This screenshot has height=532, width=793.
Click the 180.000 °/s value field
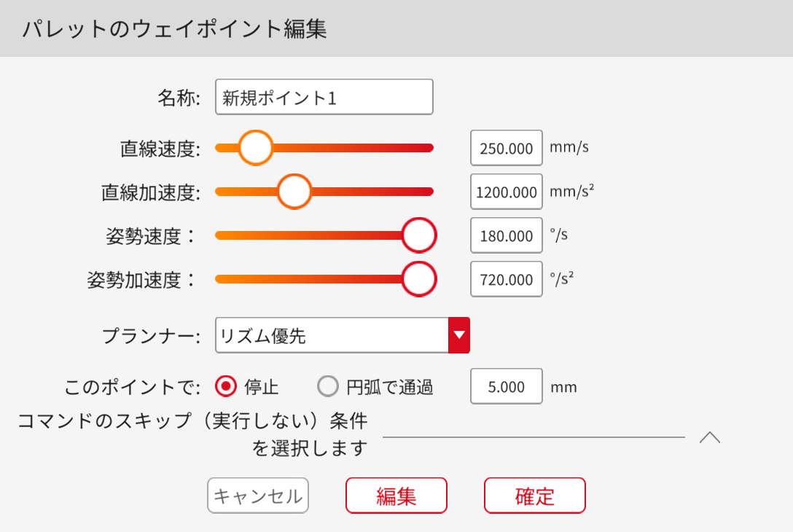pos(507,236)
